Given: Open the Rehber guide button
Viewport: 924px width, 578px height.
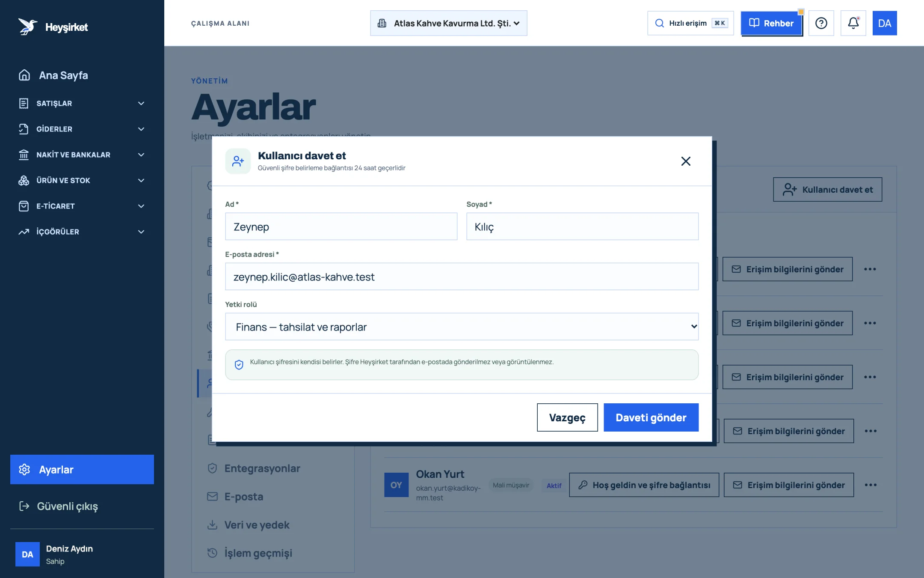Looking at the screenshot, I should (771, 23).
